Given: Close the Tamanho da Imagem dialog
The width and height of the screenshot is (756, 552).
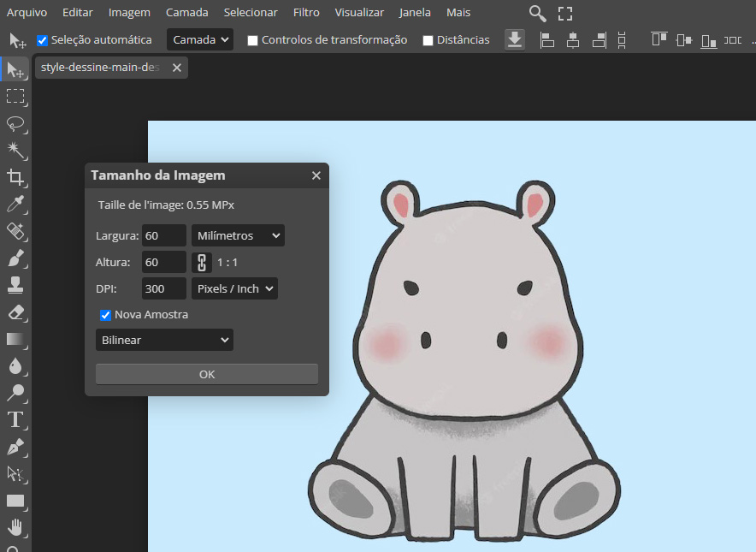Looking at the screenshot, I should (316, 175).
